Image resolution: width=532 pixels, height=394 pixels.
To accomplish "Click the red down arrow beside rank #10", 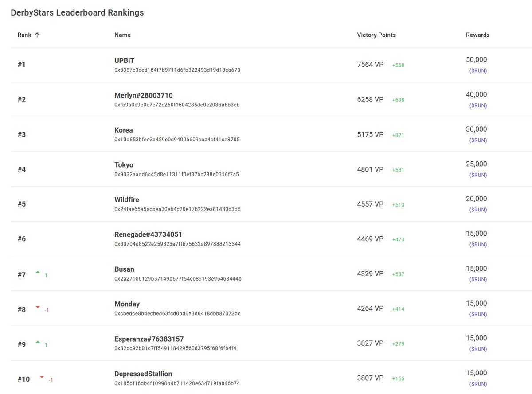I will [42, 377].
